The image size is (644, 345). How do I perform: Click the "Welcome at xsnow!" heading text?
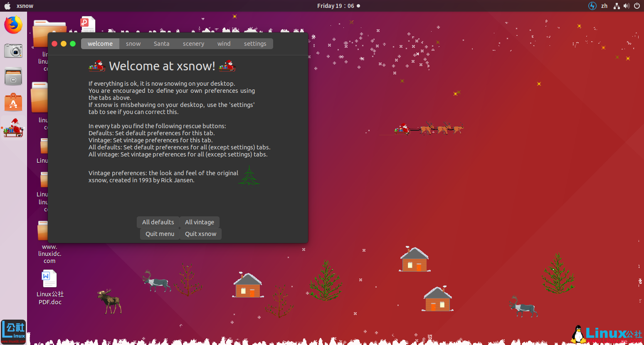pyautogui.click(x=162, y=66)
